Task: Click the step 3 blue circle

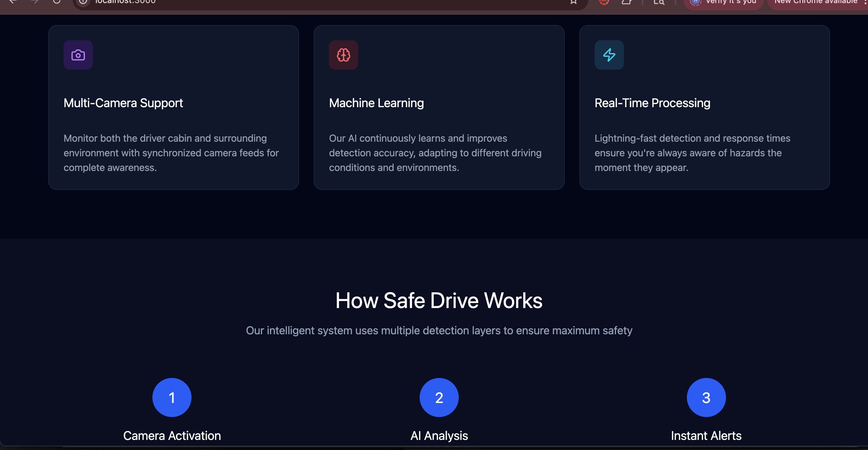Action: click(706, 397)
